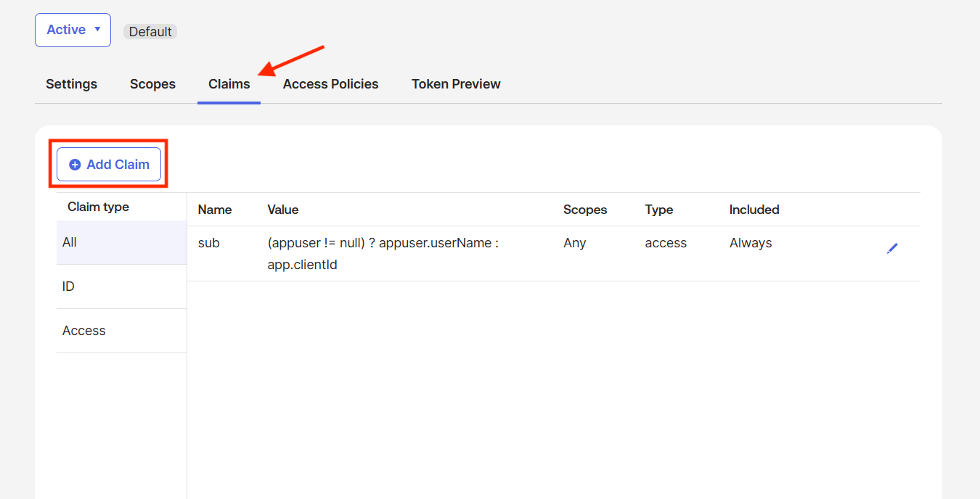
Task: Click the Included column header
Action: click(754, 210)
